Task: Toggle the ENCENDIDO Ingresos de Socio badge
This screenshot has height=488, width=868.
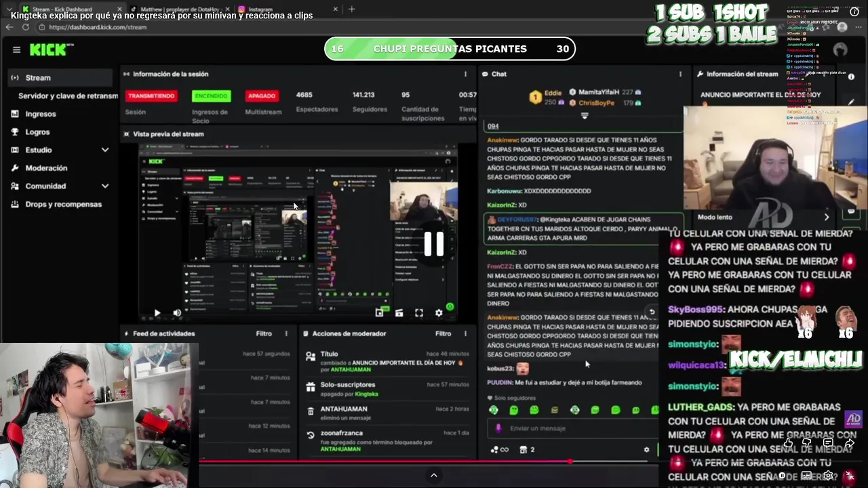Action: coord(211,96)
